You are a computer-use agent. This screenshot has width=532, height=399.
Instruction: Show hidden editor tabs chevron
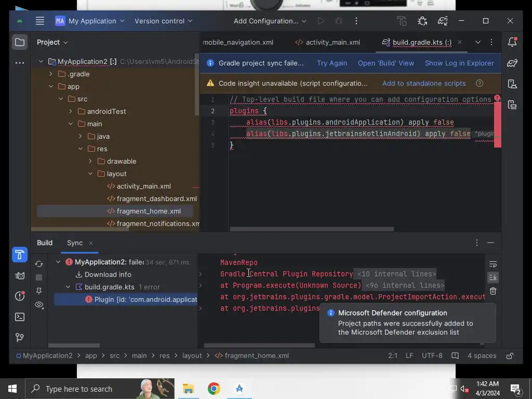click(x=478, y=42)
